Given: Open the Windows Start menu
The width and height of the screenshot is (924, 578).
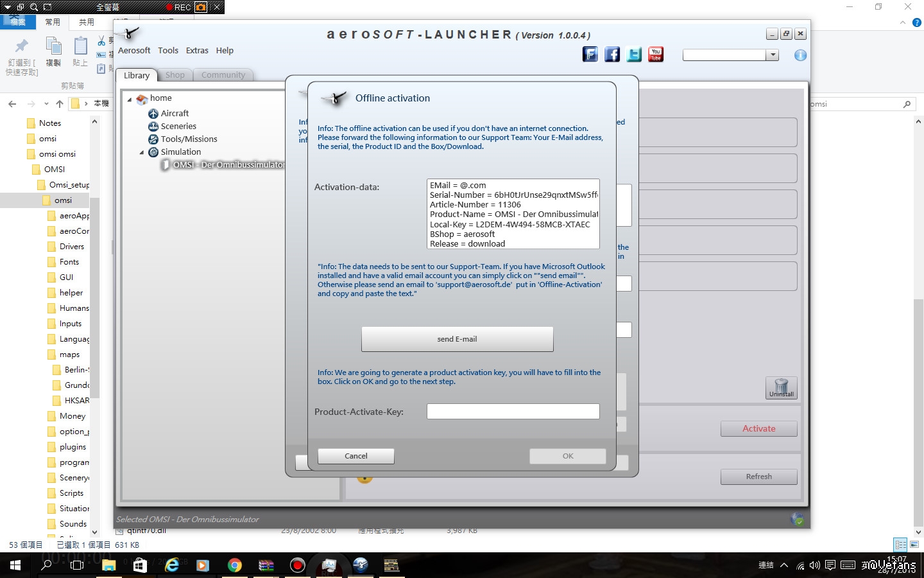Looking at the screenshot, I should point(15,565).
